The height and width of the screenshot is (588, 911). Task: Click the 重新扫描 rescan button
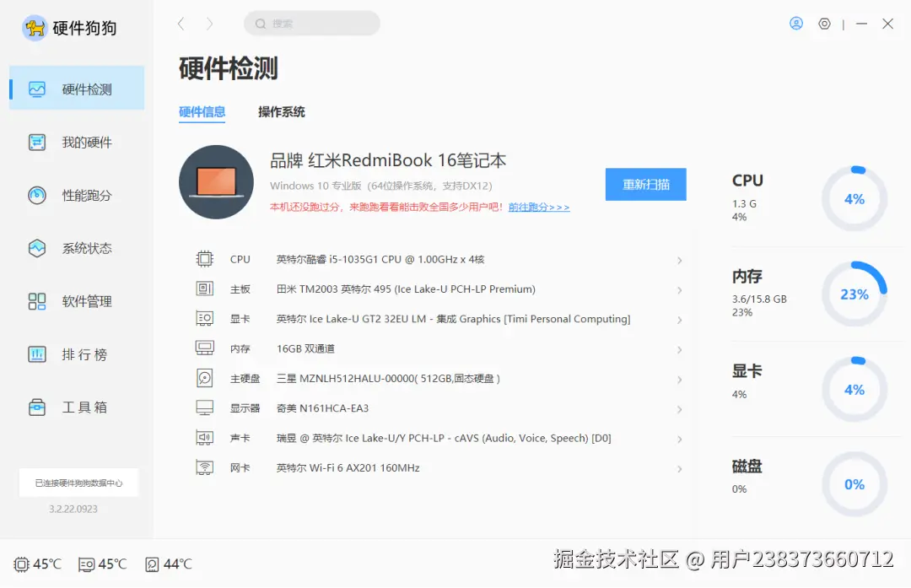point(645,184)
